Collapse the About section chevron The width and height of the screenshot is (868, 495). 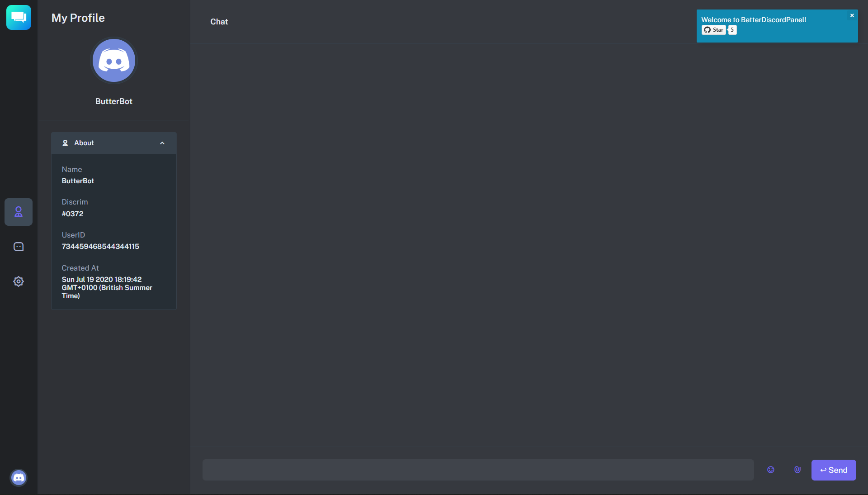coord(162,143)
